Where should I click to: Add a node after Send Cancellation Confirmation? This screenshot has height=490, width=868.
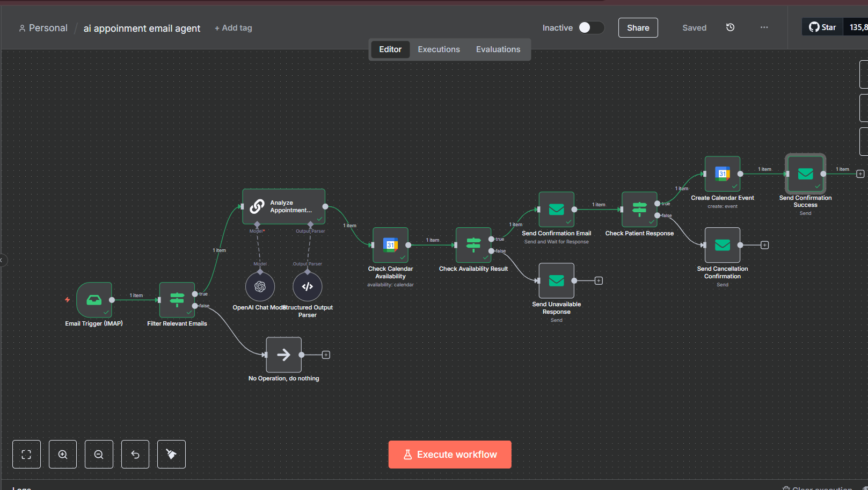(765, 245)
